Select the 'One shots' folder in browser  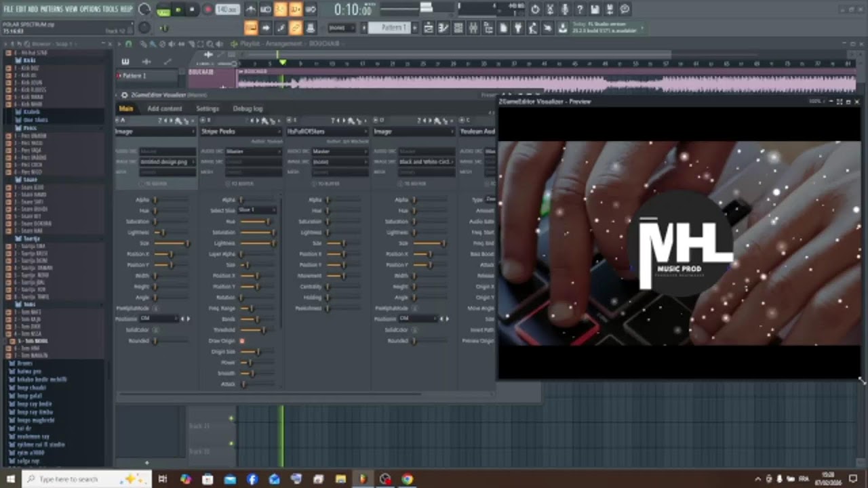point(35,120)
